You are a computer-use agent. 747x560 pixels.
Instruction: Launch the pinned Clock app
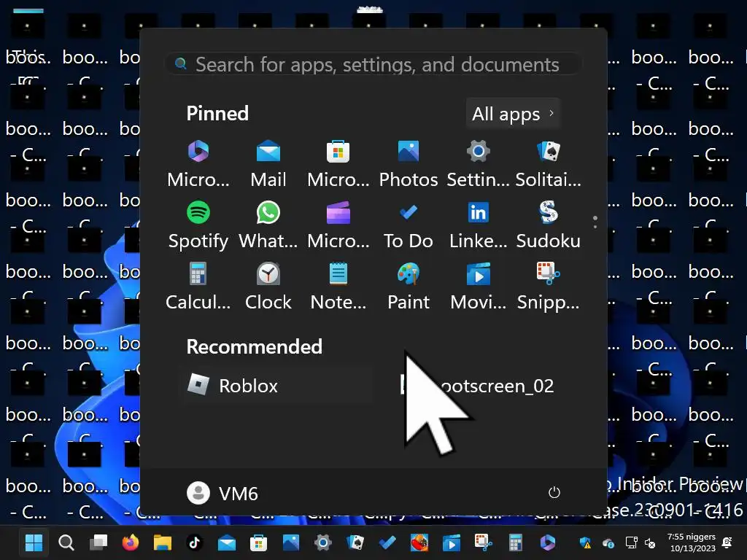(268, 287)
